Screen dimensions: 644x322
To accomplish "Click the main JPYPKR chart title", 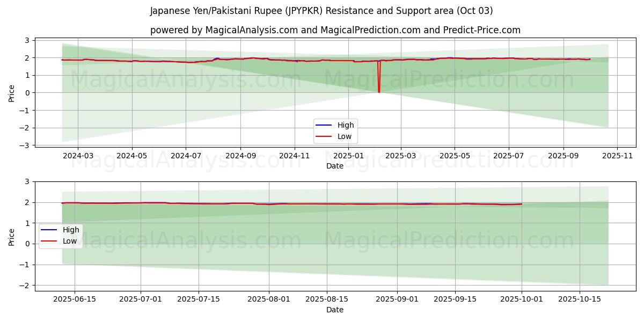I will [321, 11].
